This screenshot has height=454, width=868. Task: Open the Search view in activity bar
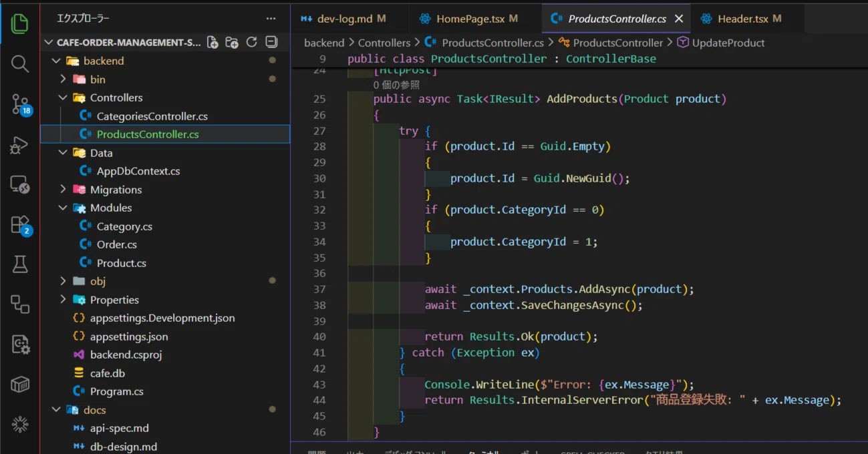pyautogui.click(x=20, y=64)
